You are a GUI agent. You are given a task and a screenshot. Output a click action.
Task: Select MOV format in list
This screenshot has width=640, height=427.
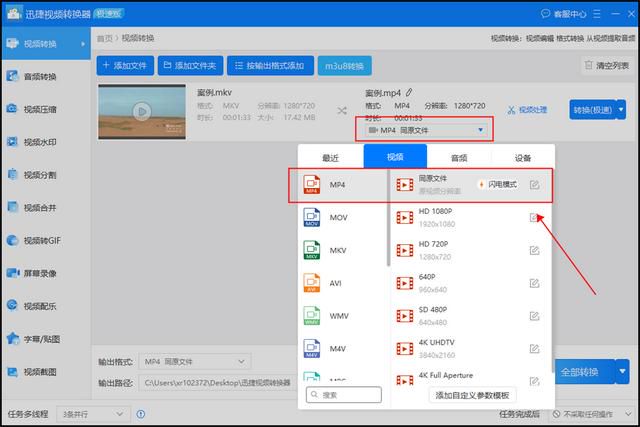click(342, 218)
